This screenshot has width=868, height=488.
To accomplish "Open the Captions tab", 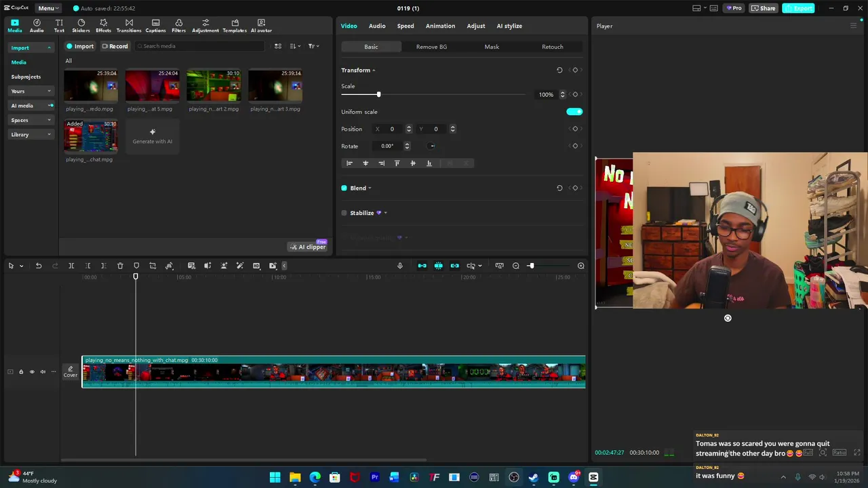I will point(155,26).
